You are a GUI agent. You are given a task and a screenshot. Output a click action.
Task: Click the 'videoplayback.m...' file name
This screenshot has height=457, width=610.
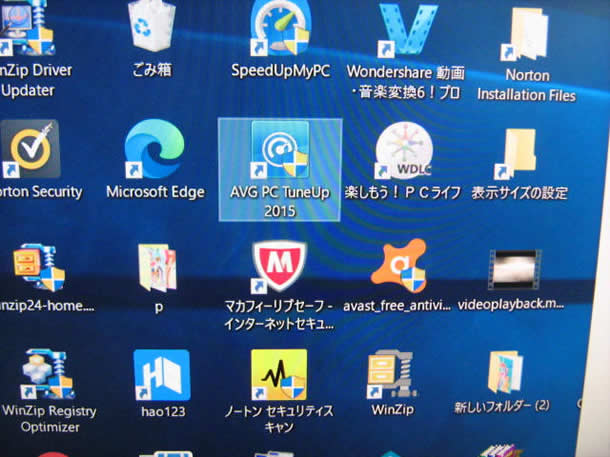510,305
